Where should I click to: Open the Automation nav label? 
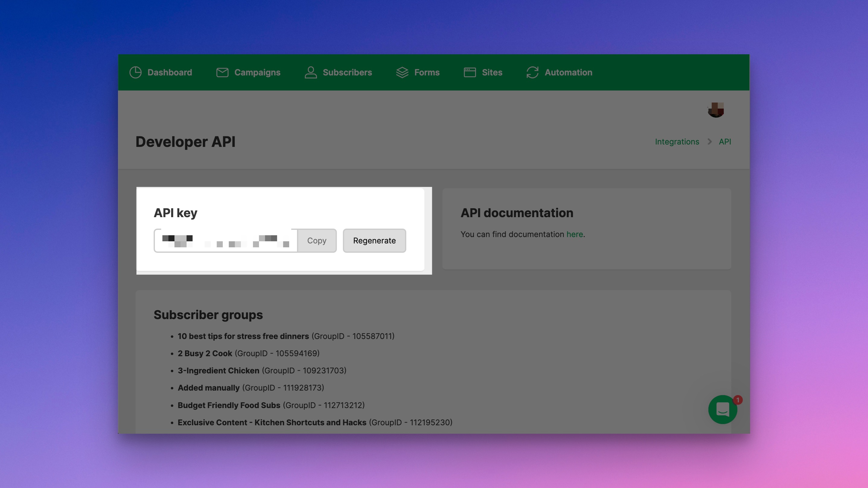(x=568, y=72)
